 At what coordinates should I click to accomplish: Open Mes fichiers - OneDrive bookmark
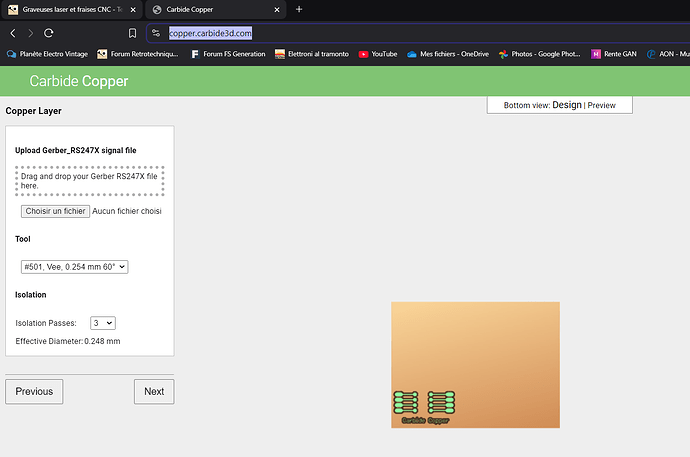pos(448,54)
